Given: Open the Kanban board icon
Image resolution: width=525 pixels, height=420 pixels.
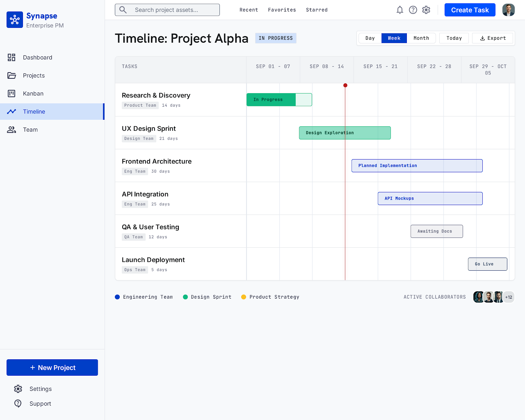Looking at the screenshot, I should (11, 94).
